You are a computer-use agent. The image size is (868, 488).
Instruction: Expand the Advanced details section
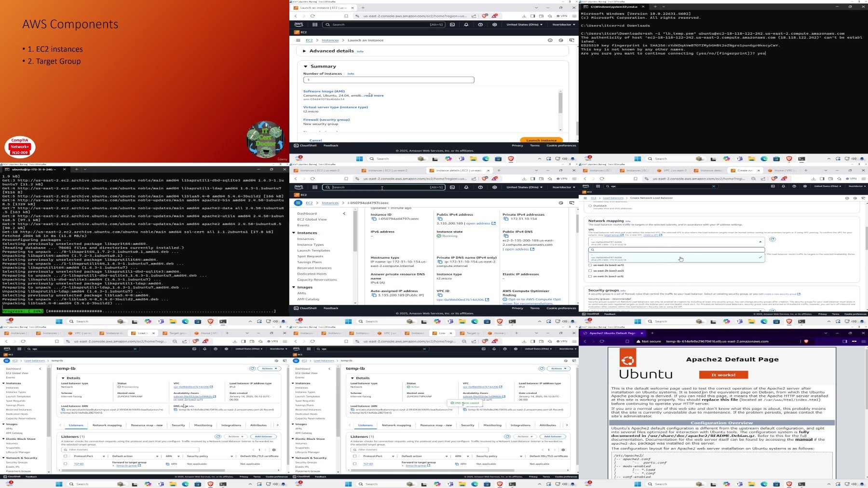coord(304,51)
